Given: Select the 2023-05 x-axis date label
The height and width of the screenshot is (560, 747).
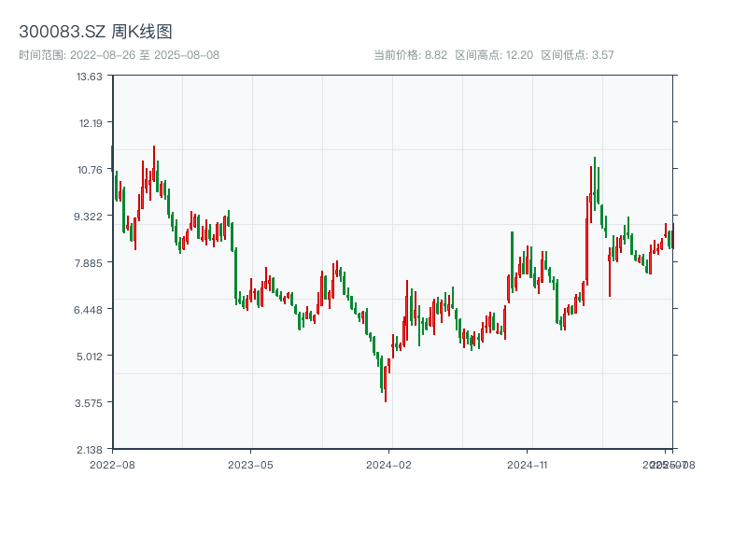Looking at the screenshot, I should (x=250, y=464).
